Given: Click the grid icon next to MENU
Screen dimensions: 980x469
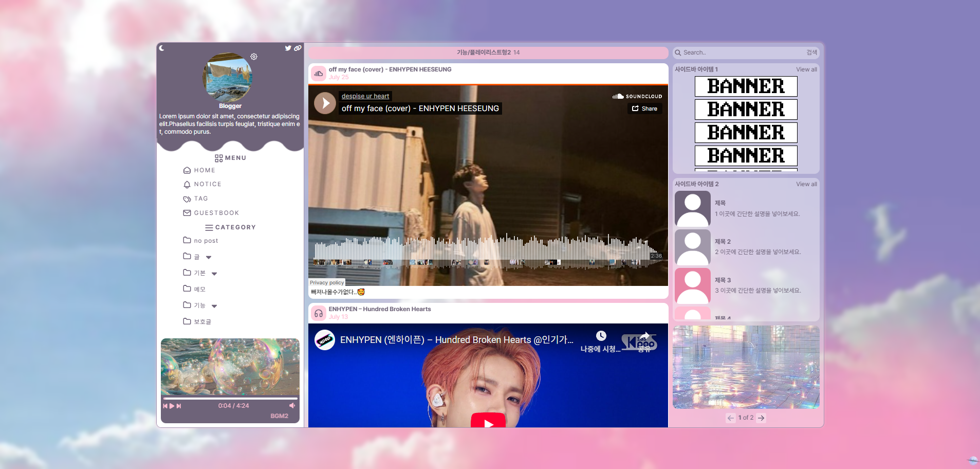Looking at the screenshot, I should 219,158.
